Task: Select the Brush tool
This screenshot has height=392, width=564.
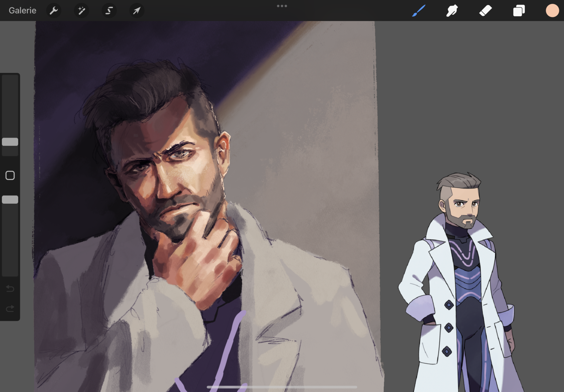Action: coord(419,10)
